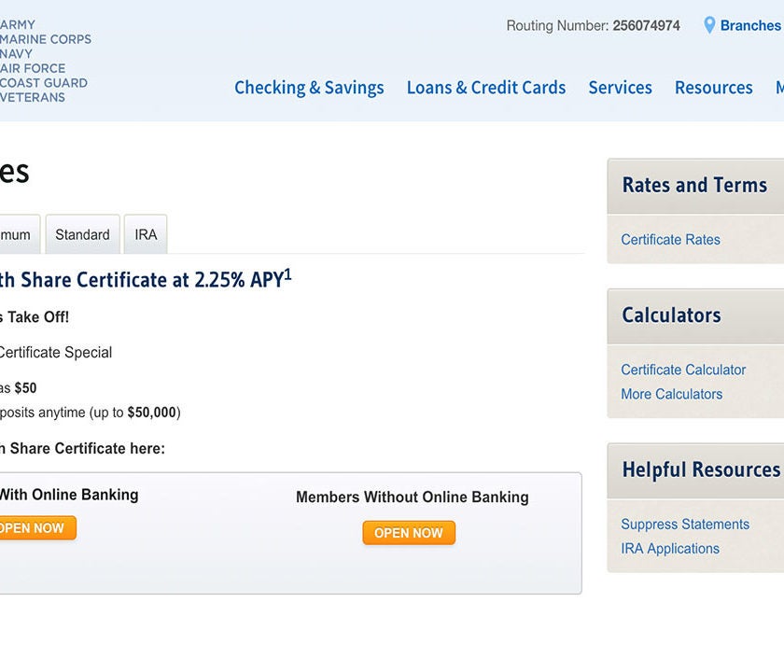Open the Certificate Calculator link
Screen dimensions: 784x672
683,370
